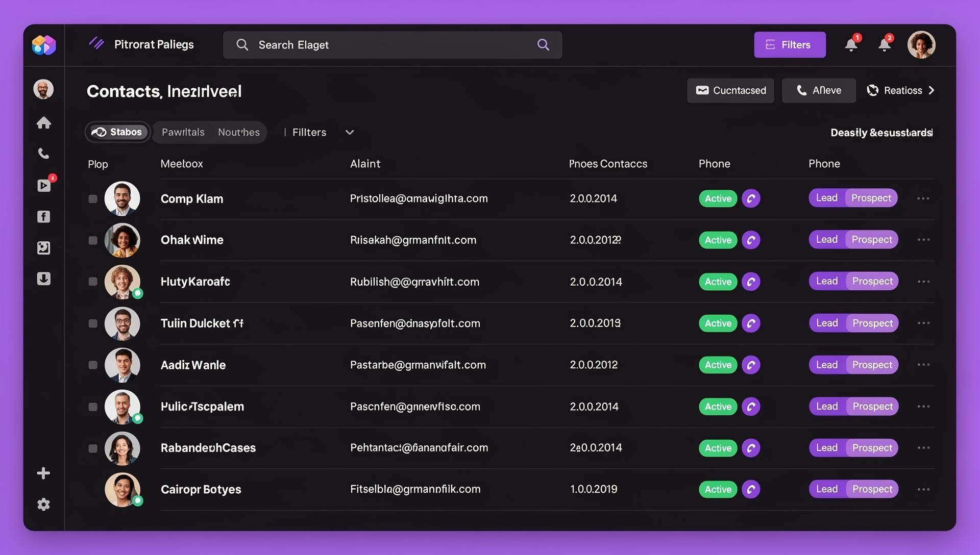Click purple call icon for RabandephCases

point(751,448)
